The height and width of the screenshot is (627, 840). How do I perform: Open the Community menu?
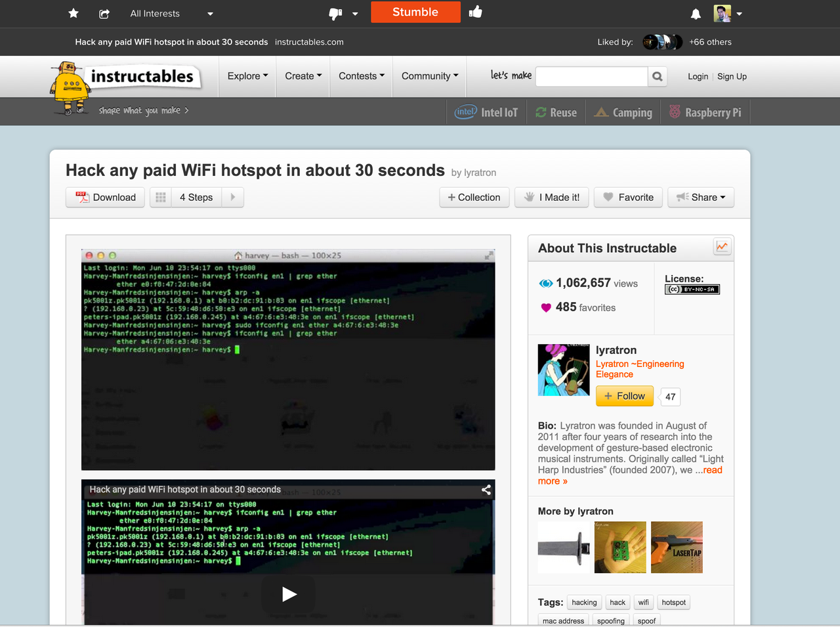[430, 76]
